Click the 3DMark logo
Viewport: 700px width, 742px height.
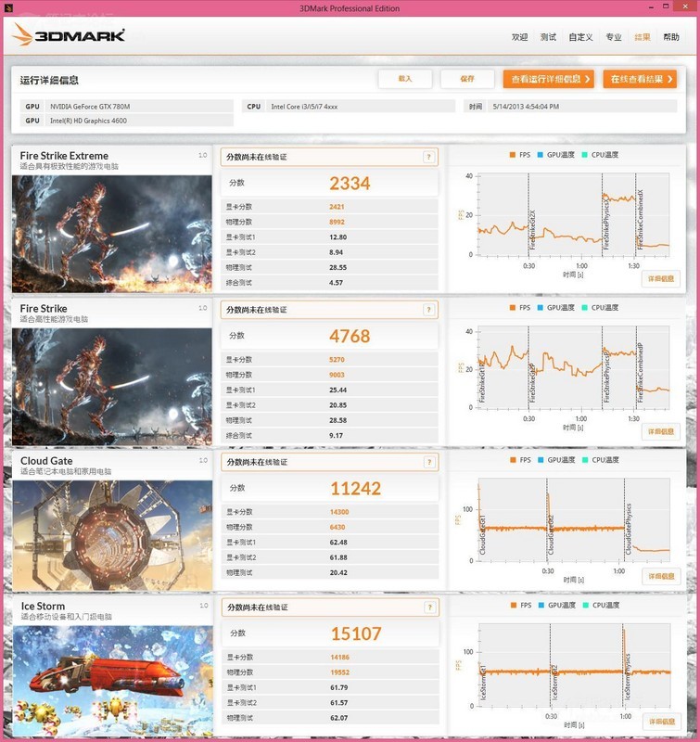point(69,35)
